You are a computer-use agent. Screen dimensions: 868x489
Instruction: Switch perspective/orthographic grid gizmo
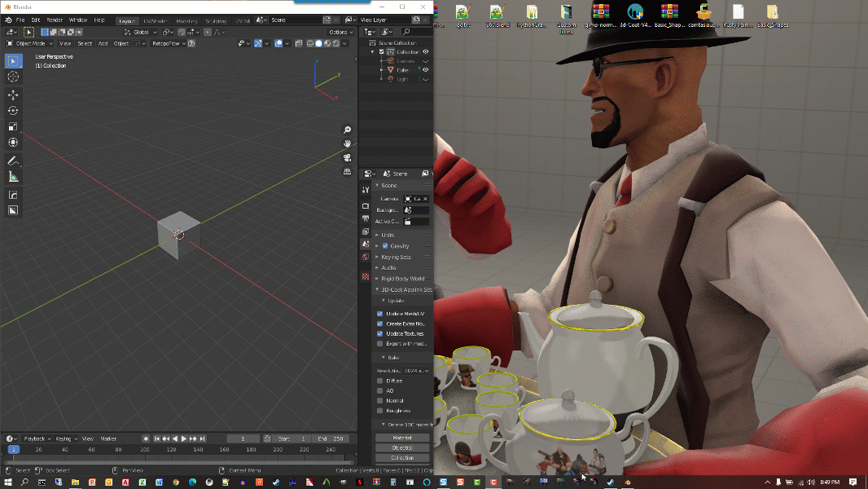347,171
